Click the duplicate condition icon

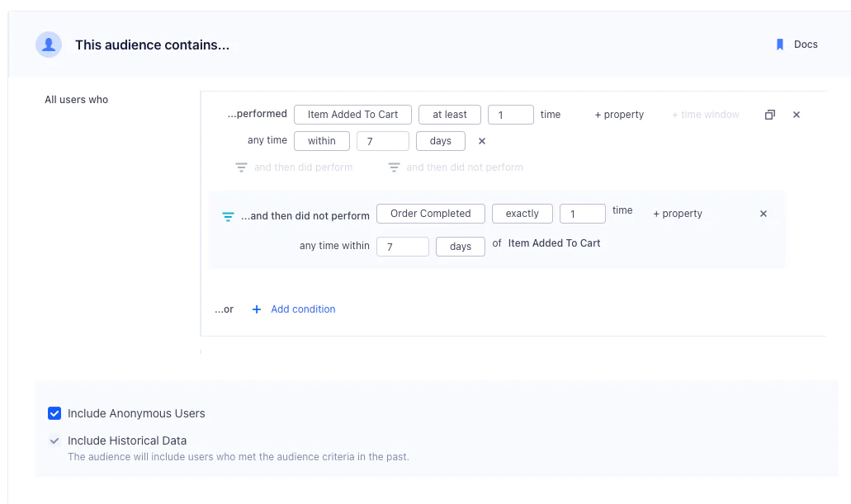[769, 115]
